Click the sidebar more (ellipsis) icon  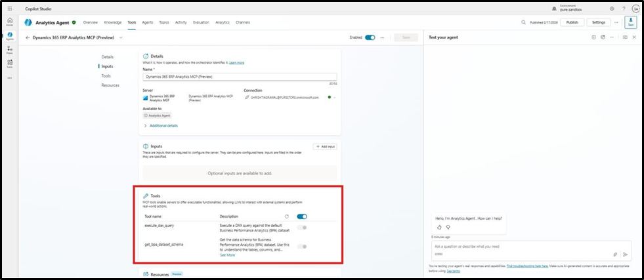coord(10,78)
